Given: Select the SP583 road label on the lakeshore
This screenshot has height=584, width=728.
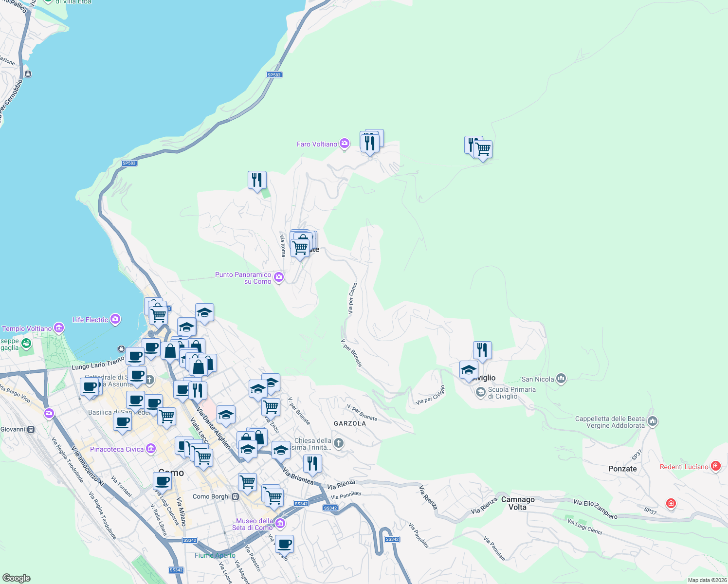Looking at the screenshot, I should [x=129, y=163].
